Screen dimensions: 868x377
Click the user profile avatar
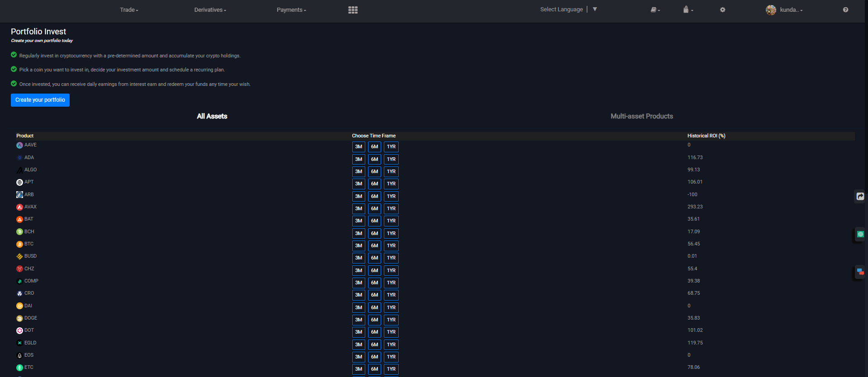[x=771, y=10]
